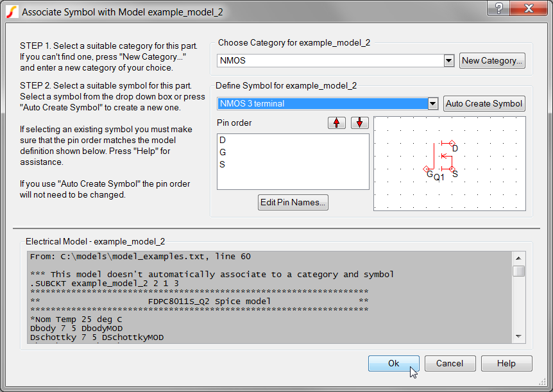Click the Auto Create Symbol button
Image resolution: width=553 pixels, height=392 pixels.
tap(484, 103)
